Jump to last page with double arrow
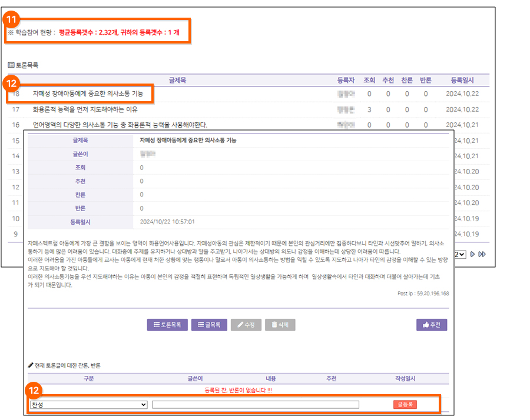 (482, 254)
